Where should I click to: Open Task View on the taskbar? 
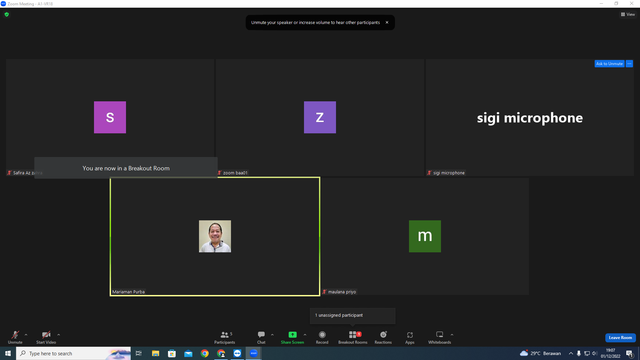[139, 353]
